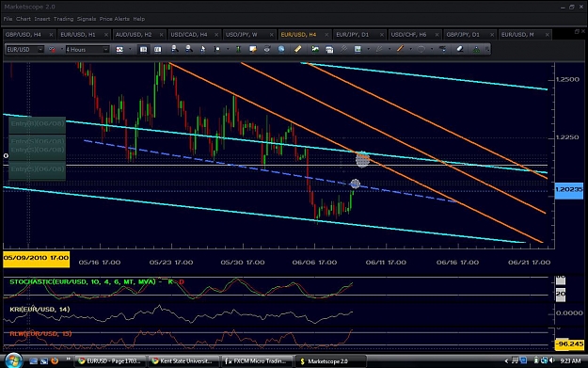Open arrow next to glasses icon
This screenshot has height=368, width=588.
61,50
